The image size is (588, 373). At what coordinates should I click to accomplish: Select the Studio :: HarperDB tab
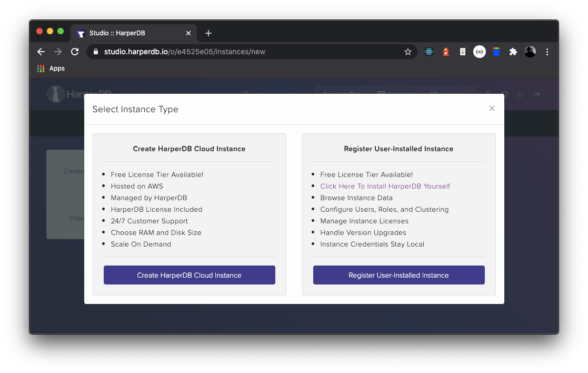pyautogui.click(x=133, y=33)
